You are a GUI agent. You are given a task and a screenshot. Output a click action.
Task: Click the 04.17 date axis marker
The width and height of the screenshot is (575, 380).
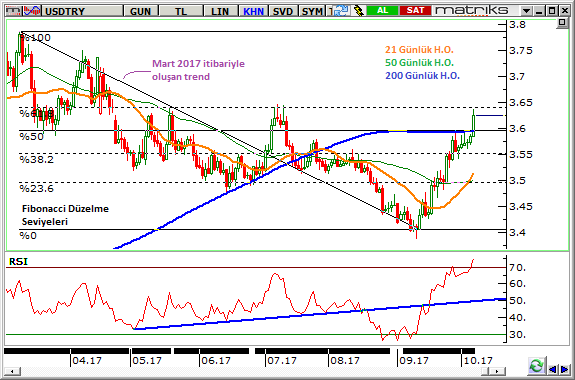pyautogui.click(x=87, y=361)
